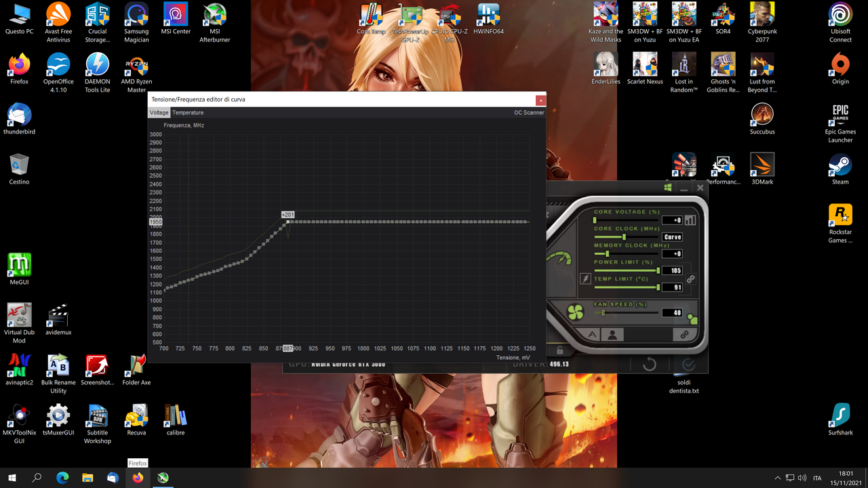Toggle user-defined fan control person icon
Screen dimensions: 868x488
612,335
